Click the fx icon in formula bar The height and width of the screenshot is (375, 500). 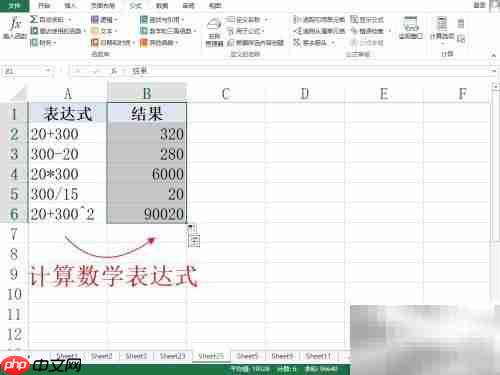(x=114, y=71)
